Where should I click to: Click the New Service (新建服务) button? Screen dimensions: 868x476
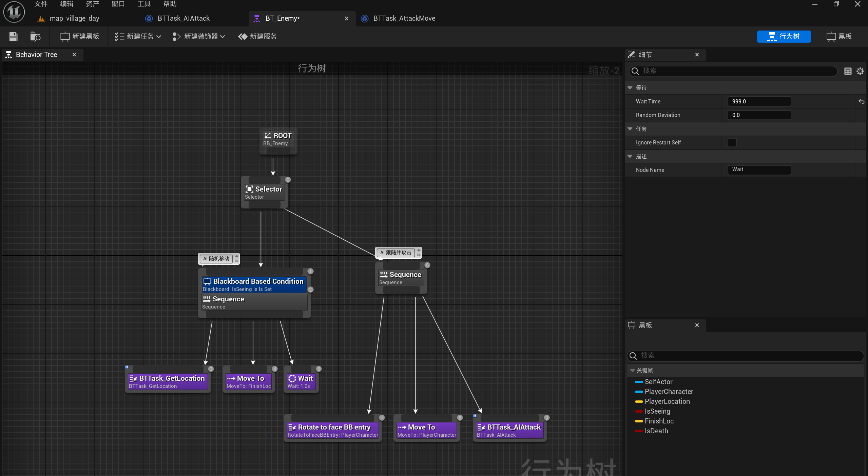258,37
